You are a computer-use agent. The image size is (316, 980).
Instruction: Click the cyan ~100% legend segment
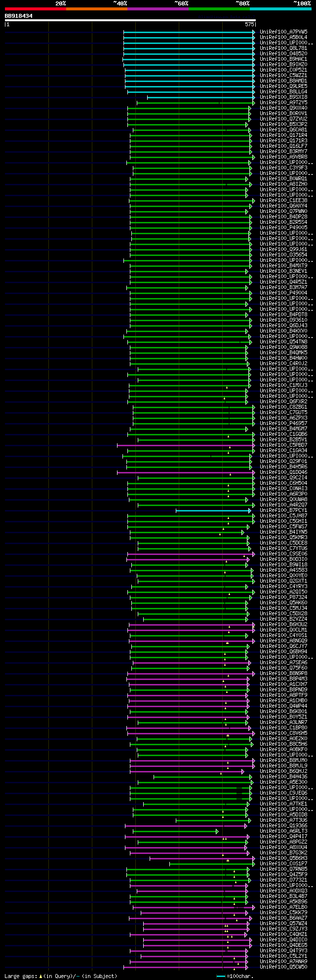280,9
